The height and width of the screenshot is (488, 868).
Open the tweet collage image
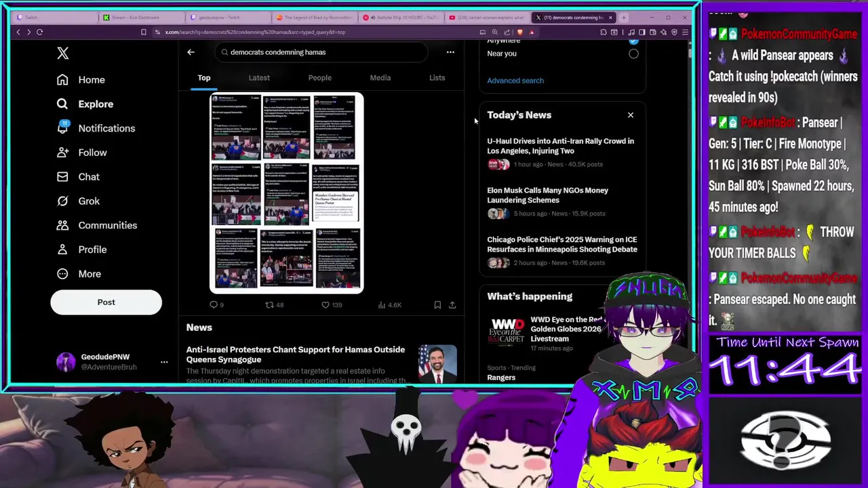point(286,193)
